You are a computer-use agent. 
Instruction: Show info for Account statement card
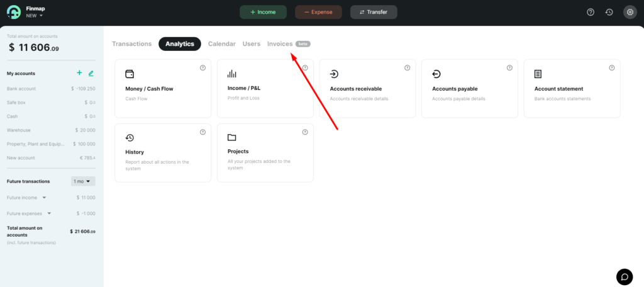(611, 68)
